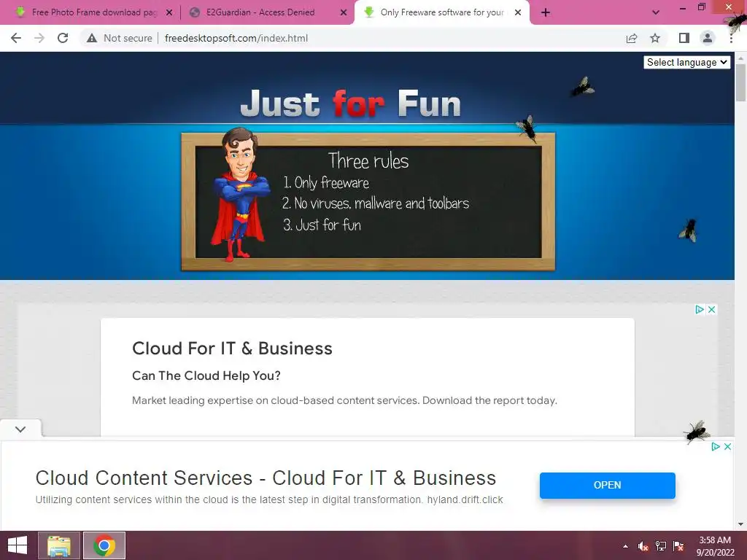Click the hyland.drift.click ad description text
The height and width of the screenshot is (560, 747).
[269, 499]
